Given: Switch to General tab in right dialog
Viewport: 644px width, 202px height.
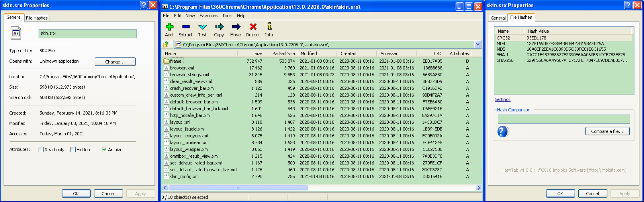Looking at the screenshot, I should [498, 18].
